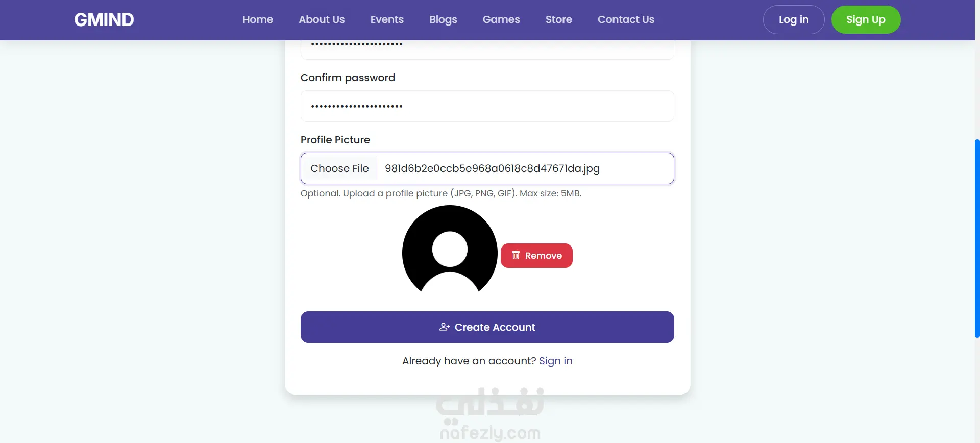Click the partially visible password field
The width and height of the screenshot is (980, 443).
click(x=487, y=50)
